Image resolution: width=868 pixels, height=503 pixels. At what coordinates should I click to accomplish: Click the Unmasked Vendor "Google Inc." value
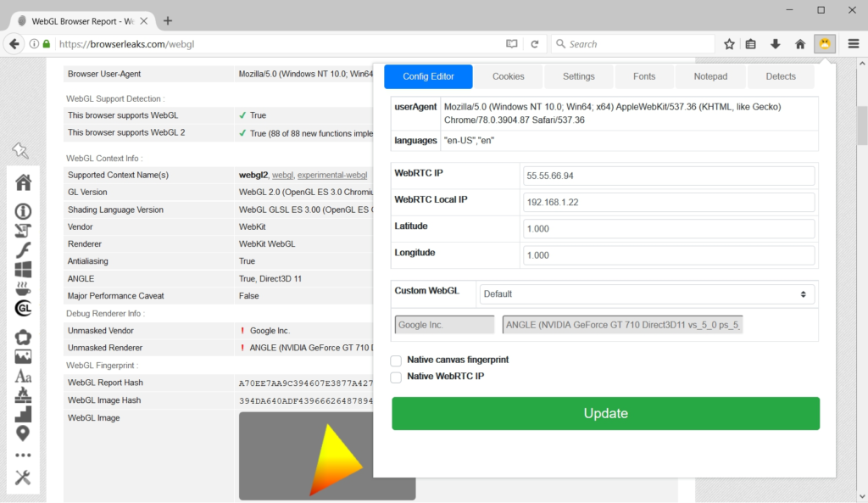point(270,331)
